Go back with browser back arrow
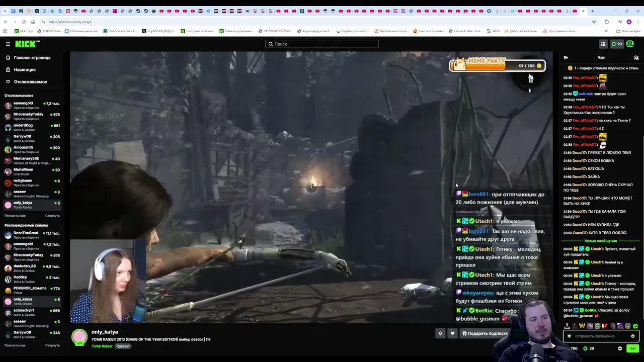644x362 pixels. tap(6, 22)
